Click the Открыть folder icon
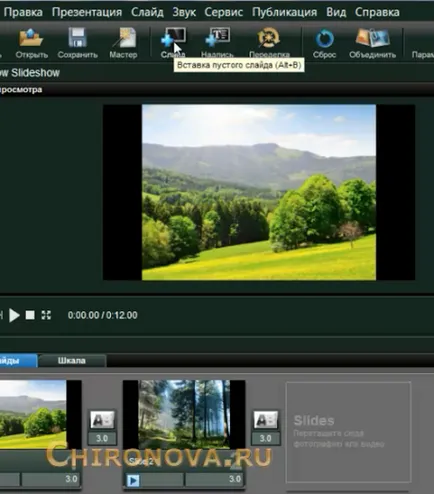 click(31, 38)
